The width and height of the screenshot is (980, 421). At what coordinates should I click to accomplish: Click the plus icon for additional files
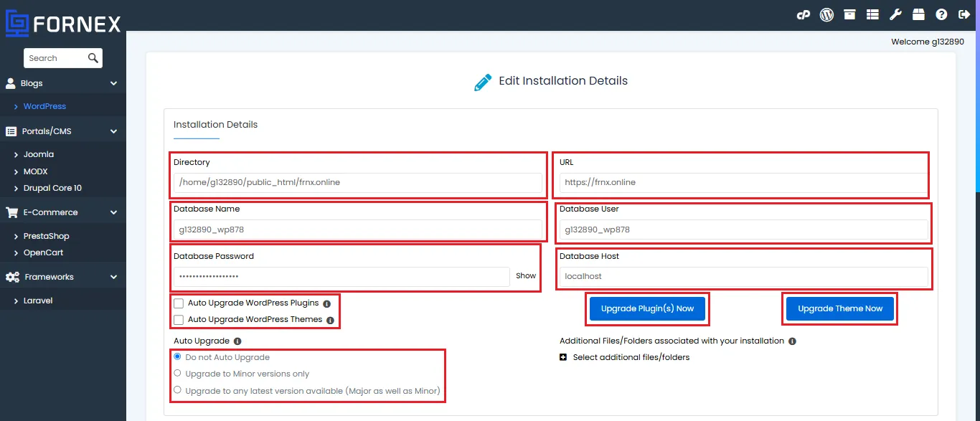tap(563, 357)
